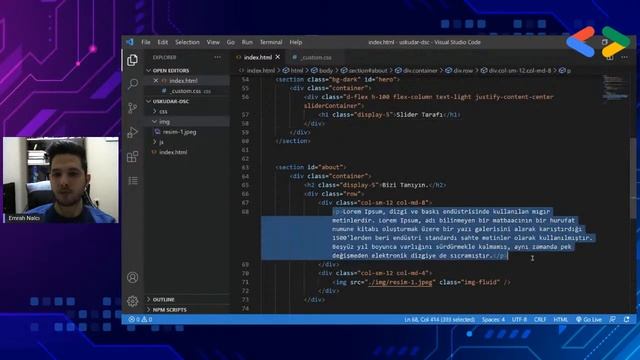Click div.row in the breadcrumb

(459, 71)
